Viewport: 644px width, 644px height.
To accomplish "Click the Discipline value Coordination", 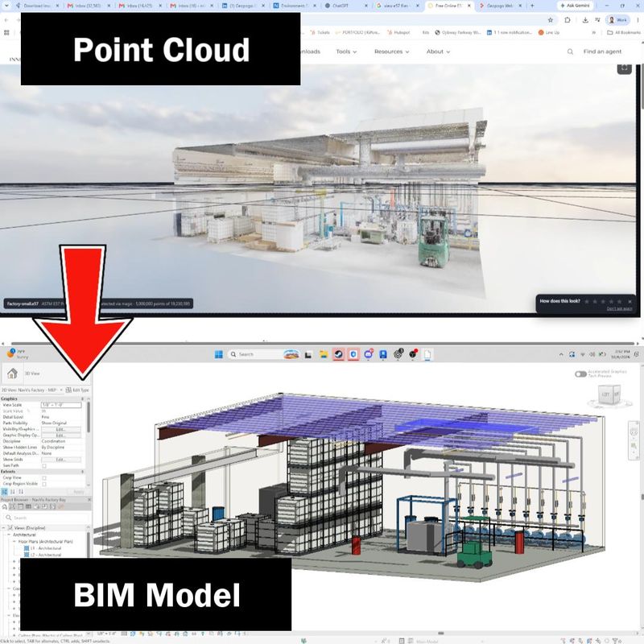I will tap(53, 441).
